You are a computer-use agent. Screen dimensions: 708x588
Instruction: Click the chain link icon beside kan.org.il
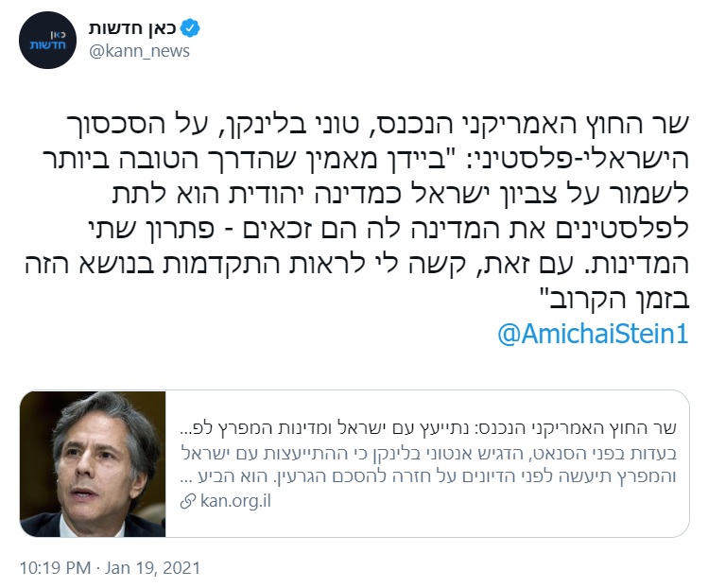pos(188,501)
